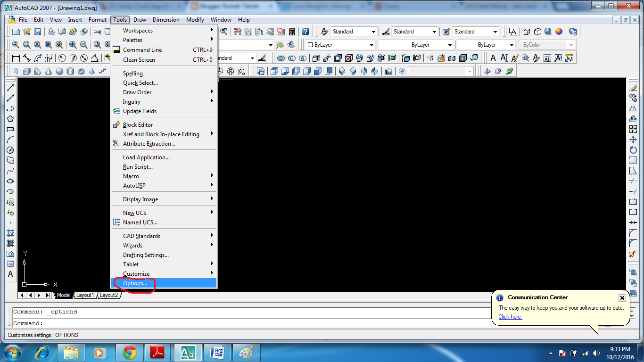Click the Move tool in Modify toolbar
This screenshot has width=644, height=362.
pos(633,140)
